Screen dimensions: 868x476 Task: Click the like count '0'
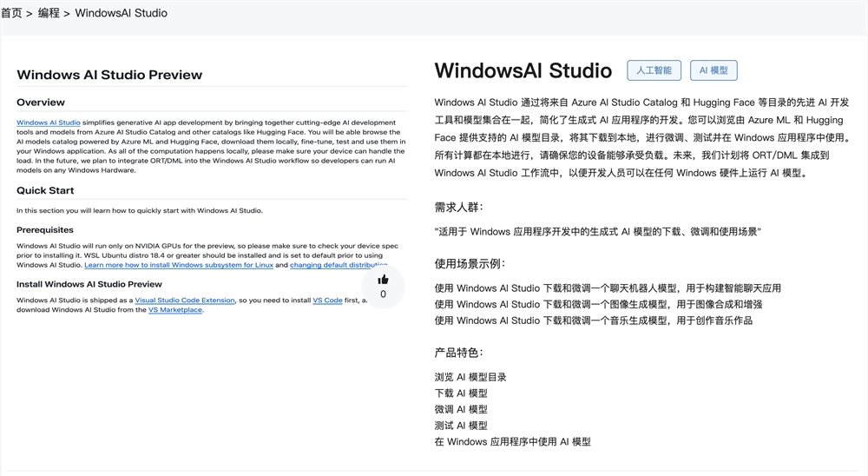(383, 294)
